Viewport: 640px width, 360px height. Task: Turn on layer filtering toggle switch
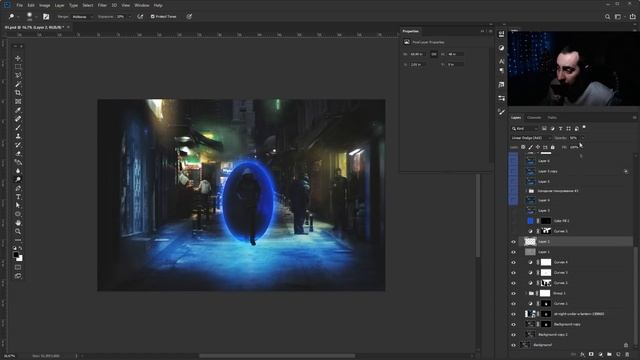point(584,128)
